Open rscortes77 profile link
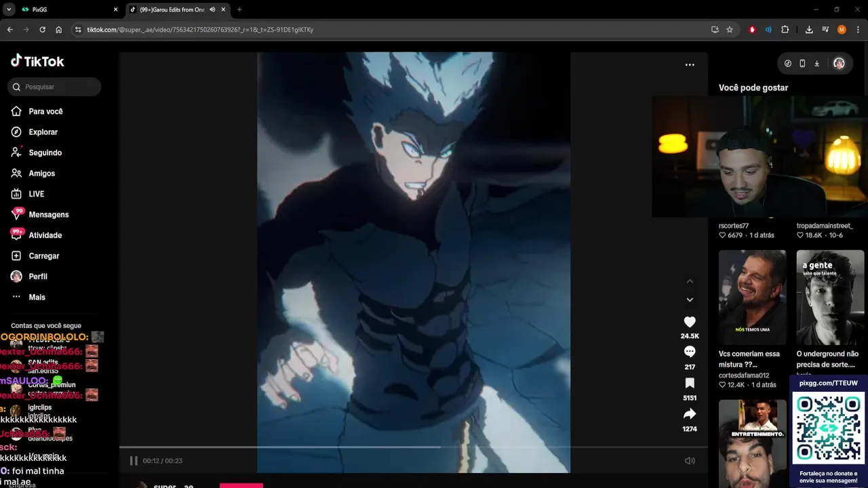The height and width of the screenshot is (488, 868). (734, 226)
